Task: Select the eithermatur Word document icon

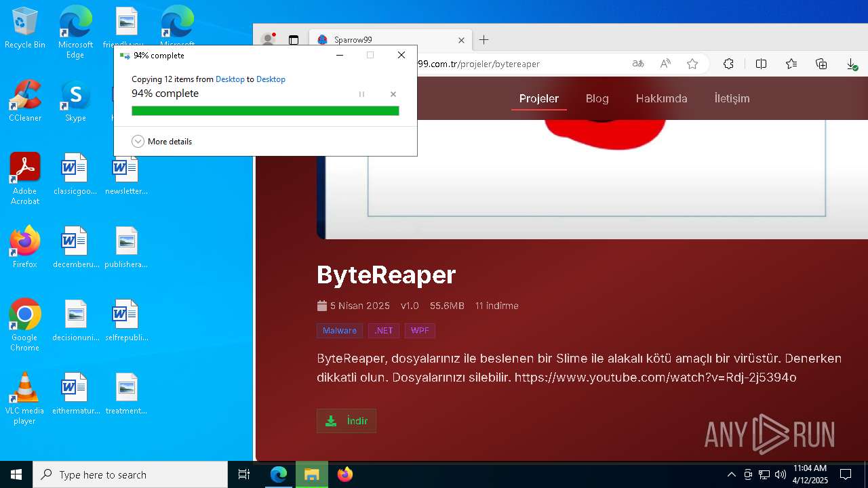Action: pos(75,394)
